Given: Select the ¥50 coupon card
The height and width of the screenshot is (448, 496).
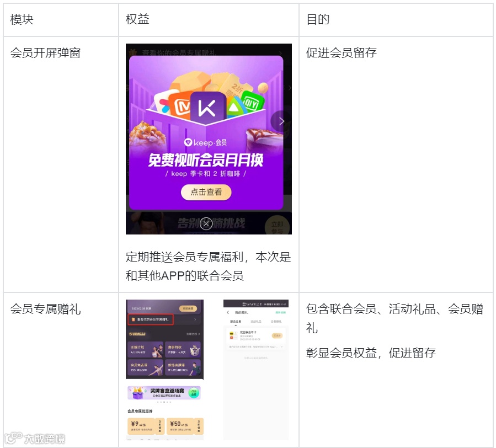Looking at the screenshot, I should click(185, 426).
